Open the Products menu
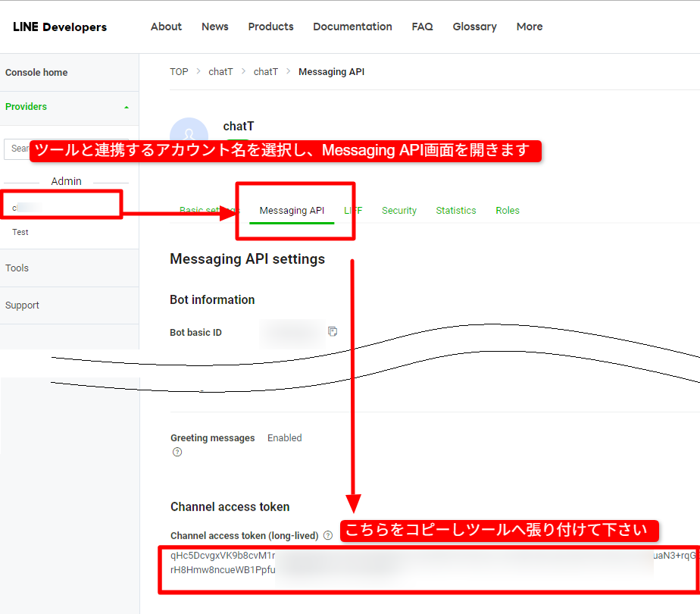This screenshot has width=700, height=614. (x=270, y=27)
